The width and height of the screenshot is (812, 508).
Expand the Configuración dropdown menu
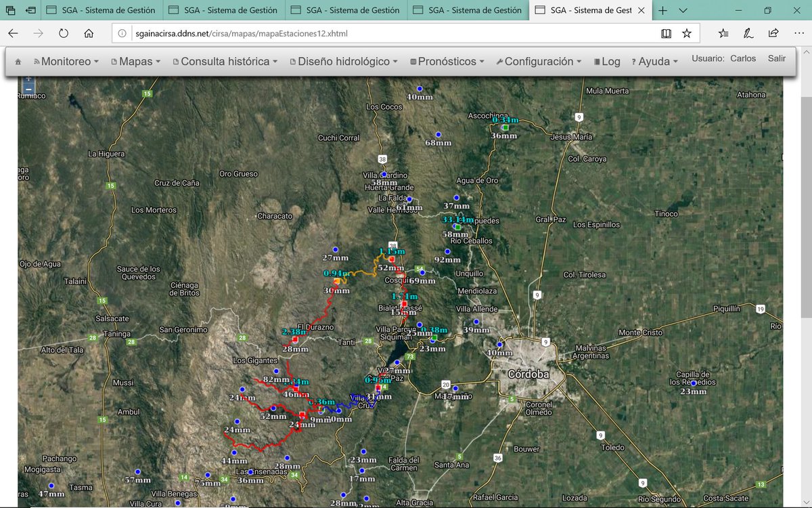pyautogui.click(x=539, y=62)
